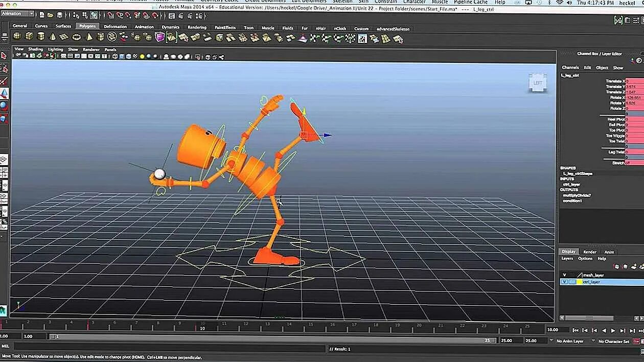
Task: Switch to the Deformation shelf tab
Action: coord(116,27)
